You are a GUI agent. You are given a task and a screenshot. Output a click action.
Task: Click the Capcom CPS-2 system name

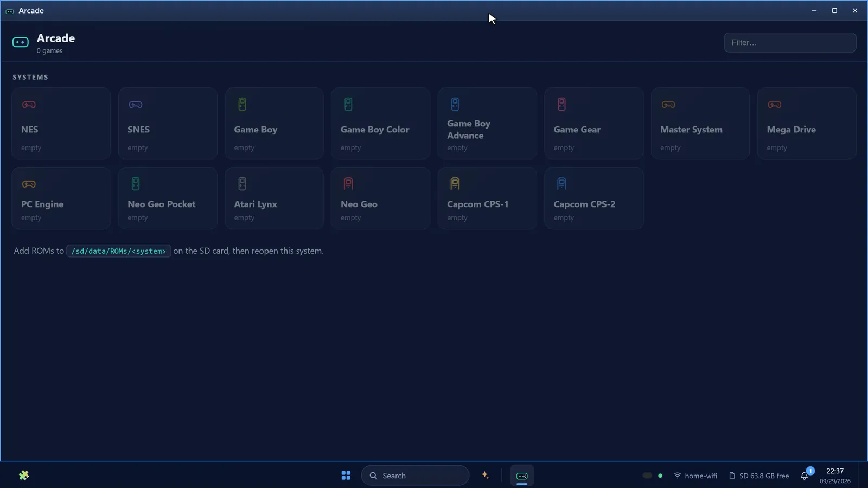[x=584, y=204]
